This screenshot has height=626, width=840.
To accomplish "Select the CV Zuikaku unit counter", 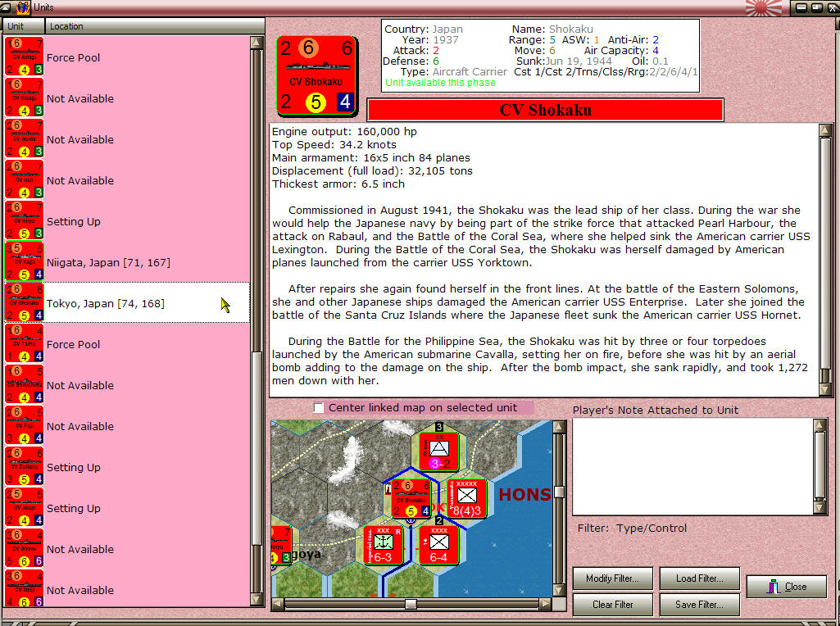I will pos(24,466).
